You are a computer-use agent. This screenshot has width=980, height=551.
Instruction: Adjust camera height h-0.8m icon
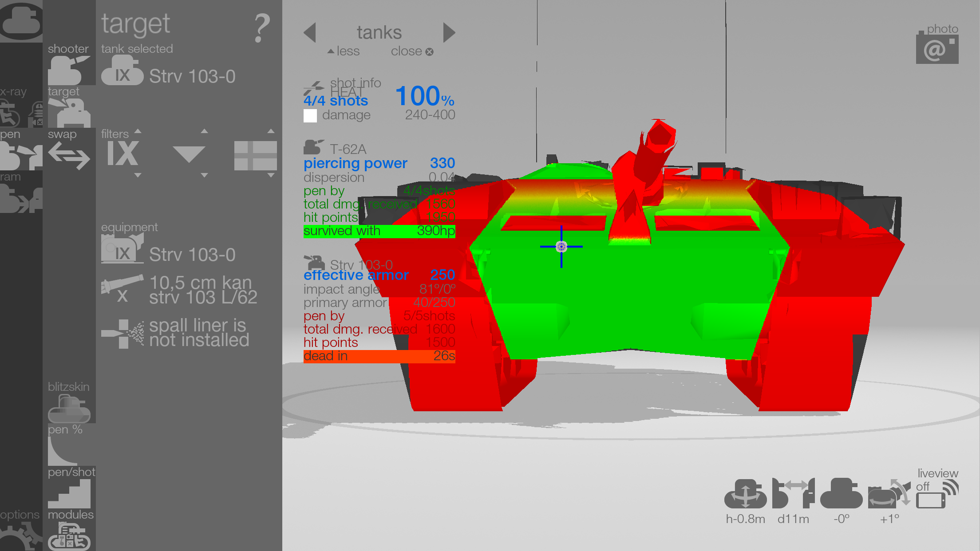click(745, 493)
